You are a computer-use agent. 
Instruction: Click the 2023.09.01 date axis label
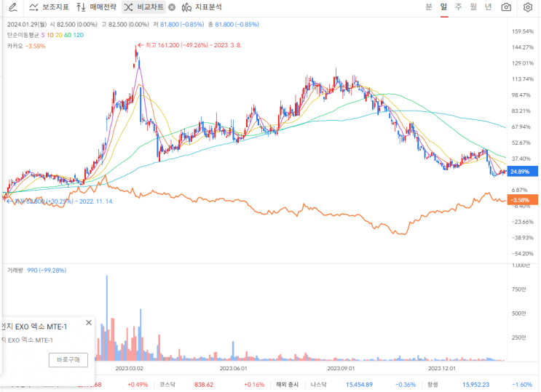(x=341, y=368)
